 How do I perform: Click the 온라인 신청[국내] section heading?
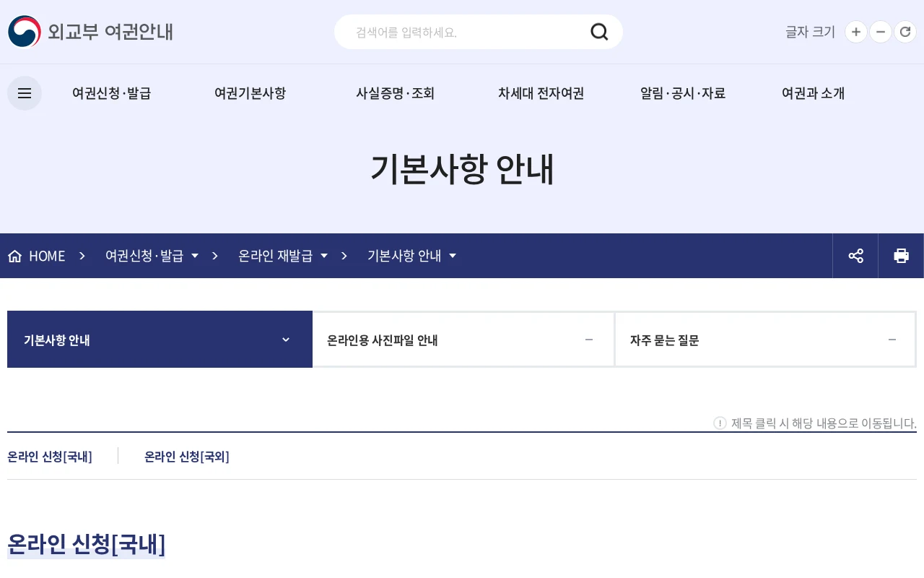tap(87, 544)
